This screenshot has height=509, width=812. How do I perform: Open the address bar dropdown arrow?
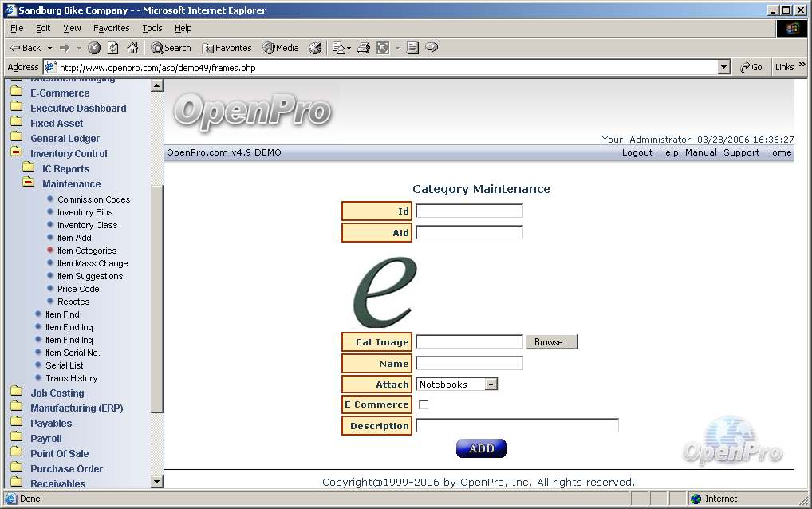723,68
